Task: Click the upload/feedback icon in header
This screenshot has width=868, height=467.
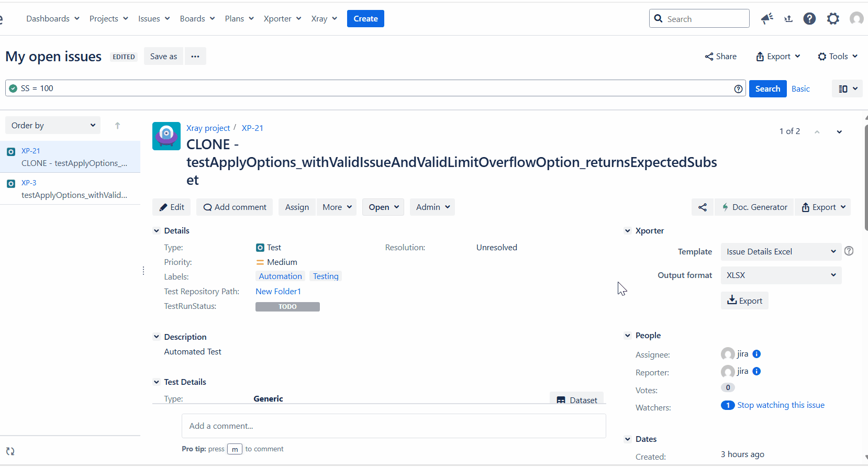Action: [x=788, y=19]
